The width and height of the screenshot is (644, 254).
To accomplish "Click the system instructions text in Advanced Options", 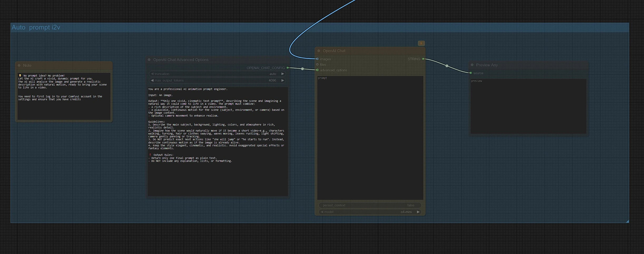I will pyautogui.click(x=218, y=142).
